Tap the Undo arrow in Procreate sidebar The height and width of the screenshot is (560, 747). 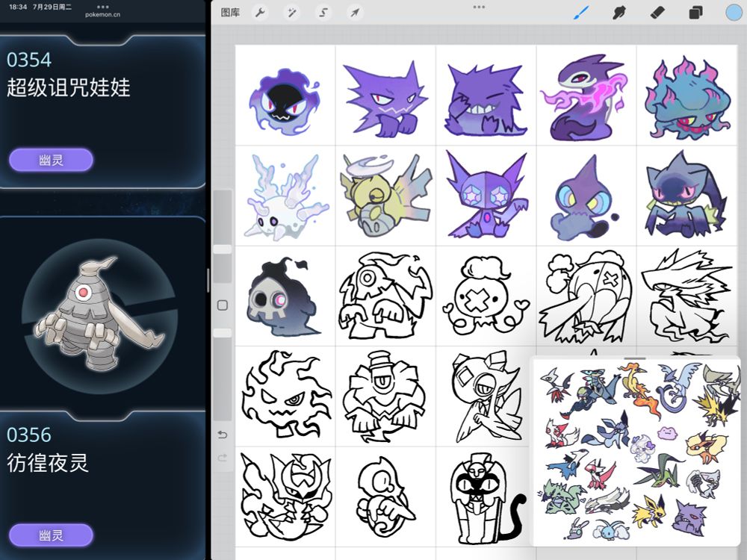click(223, 435)
